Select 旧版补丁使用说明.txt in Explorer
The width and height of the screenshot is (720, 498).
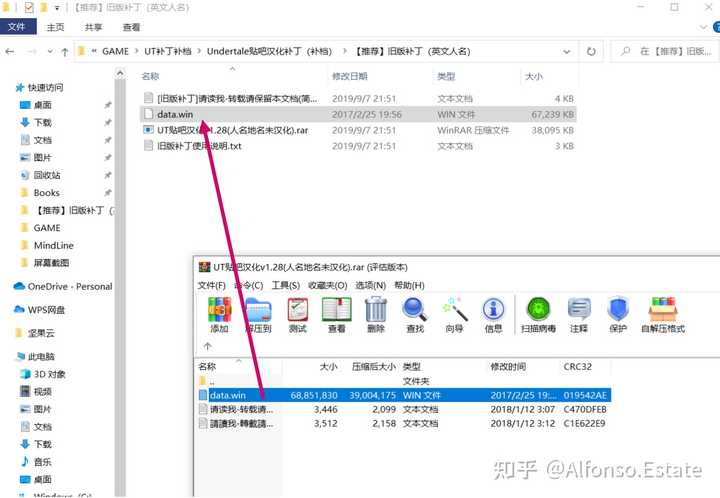(x=357, y=146)
